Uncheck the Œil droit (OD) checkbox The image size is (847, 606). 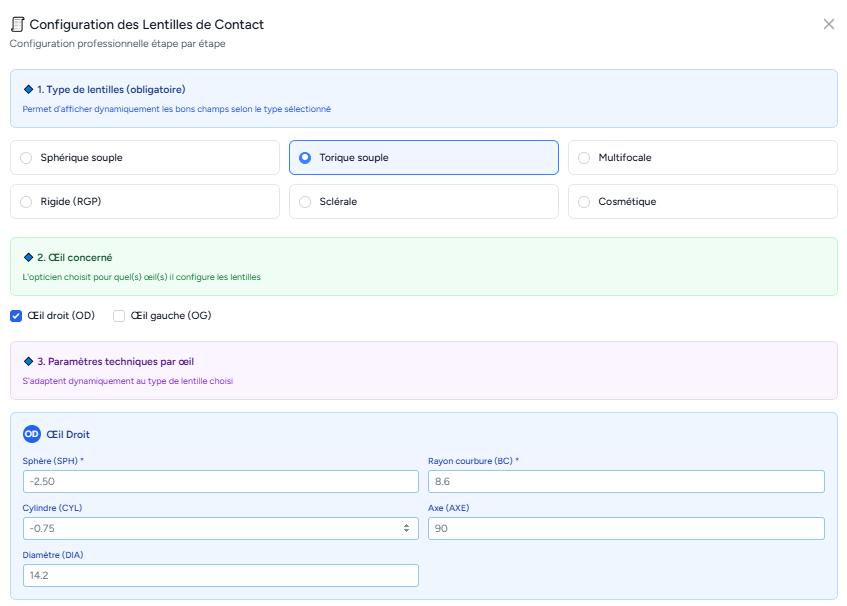click(x=16, y=316)
